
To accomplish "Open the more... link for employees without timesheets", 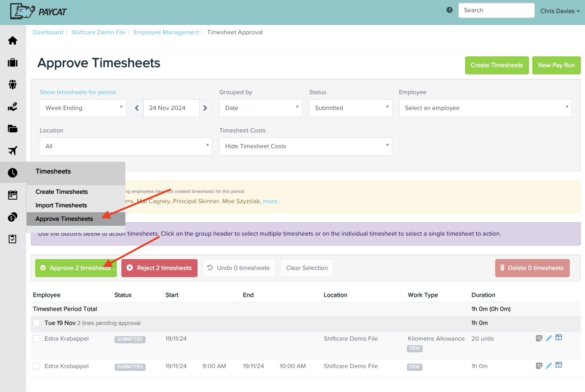I will tap(272, 201).
